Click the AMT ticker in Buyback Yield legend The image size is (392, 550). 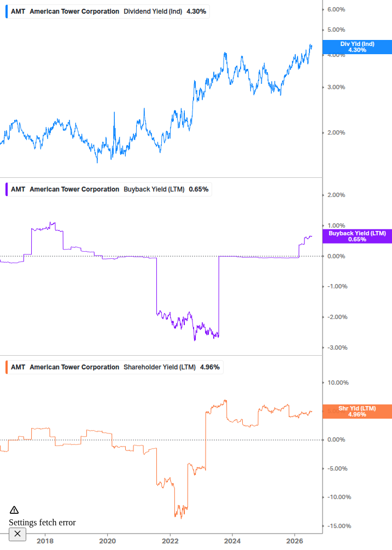click(x=18, y=189)
